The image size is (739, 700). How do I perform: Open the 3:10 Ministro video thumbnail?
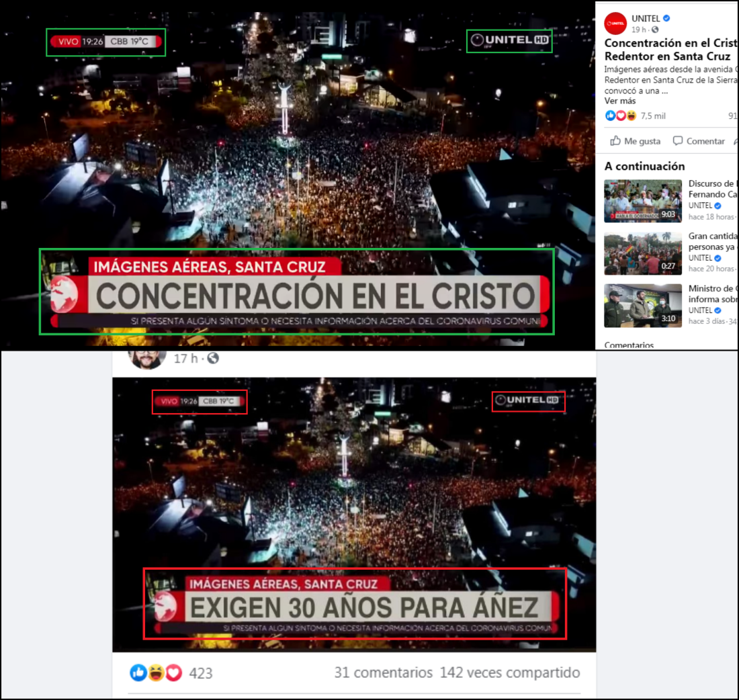coord(643,306)
